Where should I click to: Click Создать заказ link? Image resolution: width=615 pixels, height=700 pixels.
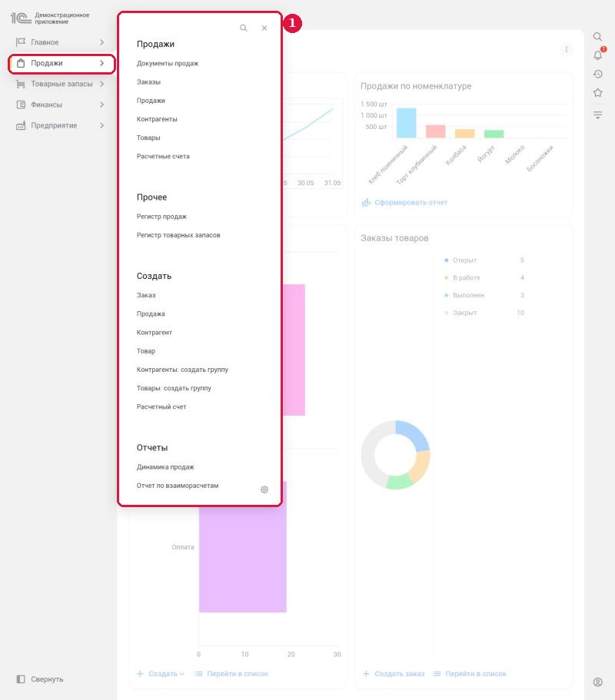(x=394, y=674)
